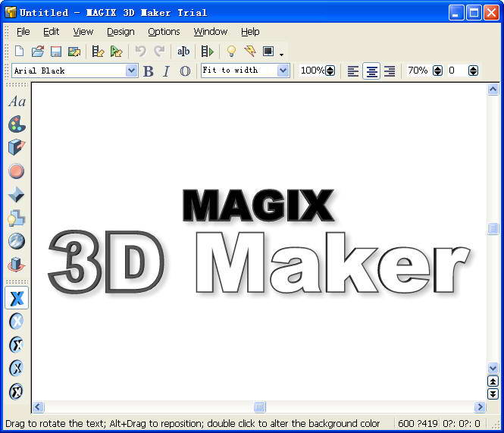Click the Import style green A icon
The width and height of the screenshot is (504, 433).
(x=116, y=51)
